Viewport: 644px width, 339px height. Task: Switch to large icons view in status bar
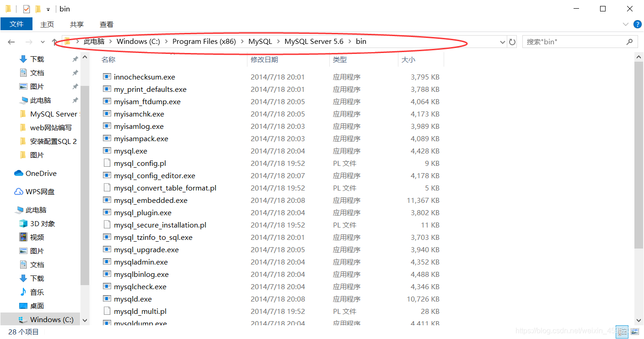(x=634, y=331)
